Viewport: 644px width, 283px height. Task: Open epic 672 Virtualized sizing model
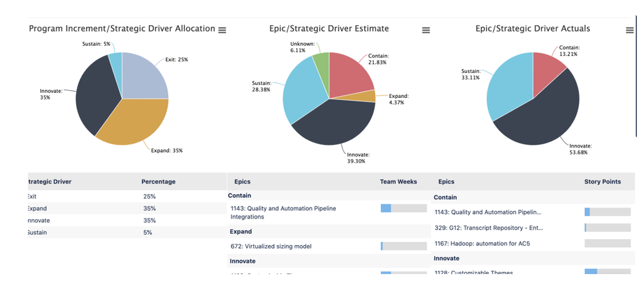[271, 246]
